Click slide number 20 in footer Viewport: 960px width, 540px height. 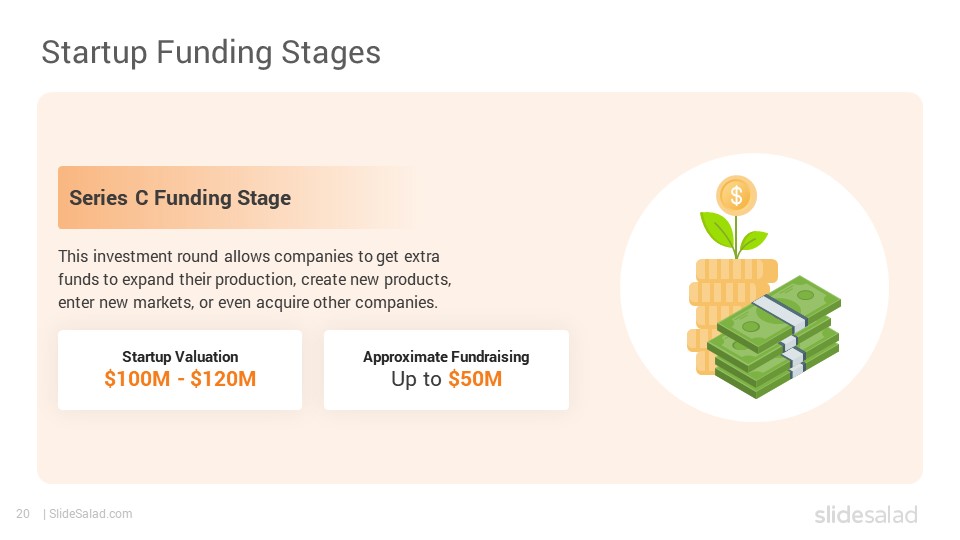point(23,514)
